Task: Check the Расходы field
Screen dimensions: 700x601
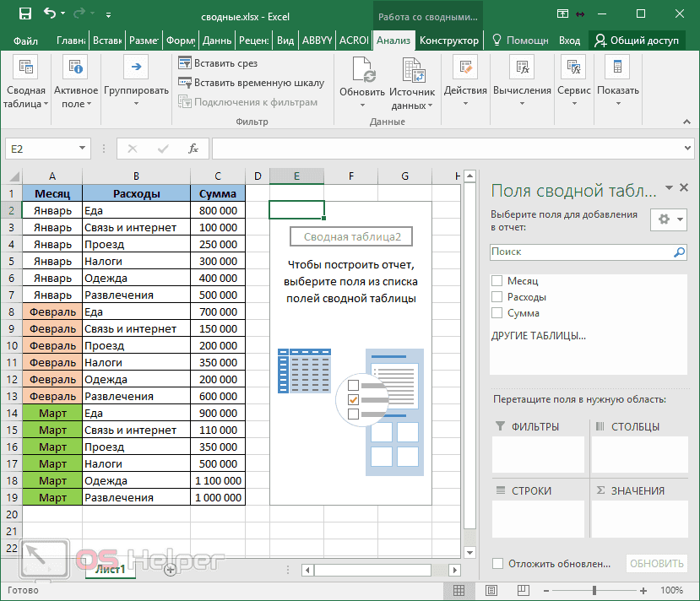Action: tap(497, 296)
